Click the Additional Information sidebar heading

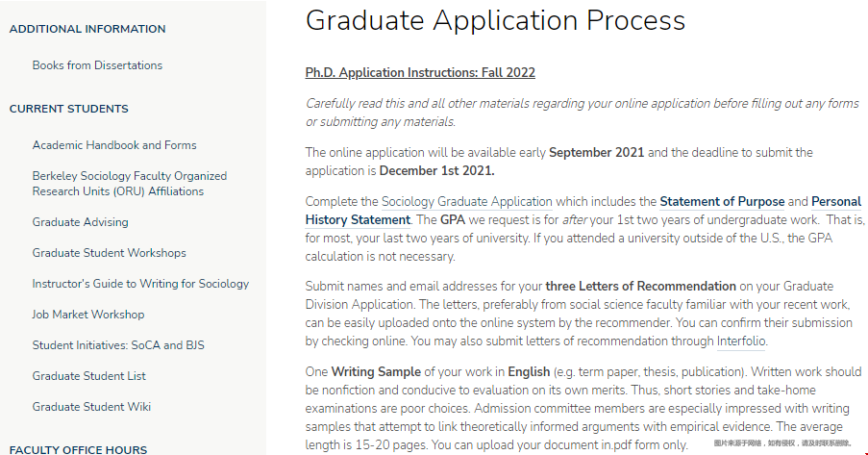coord(87,29)
